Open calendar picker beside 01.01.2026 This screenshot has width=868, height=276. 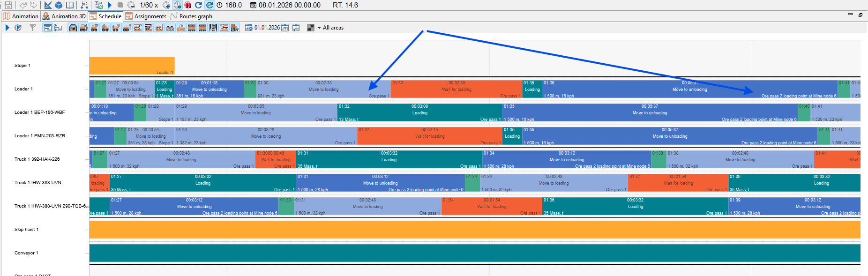[285, 28]
